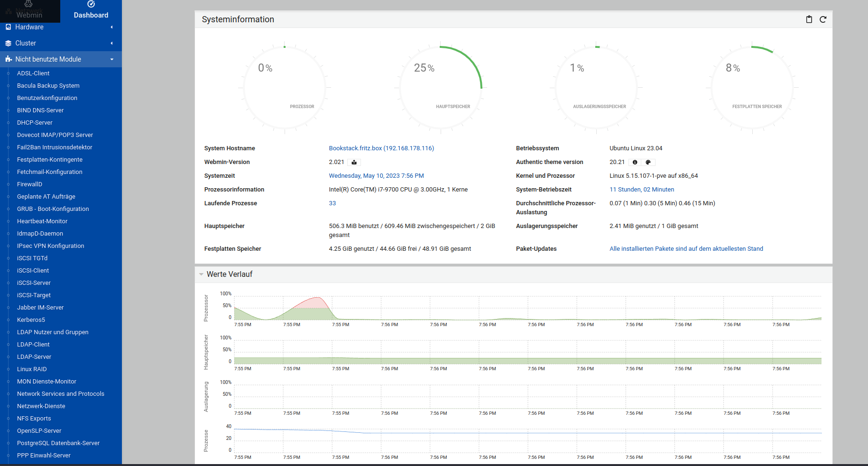868x466 pixels.
Task: Open iSCSI-Client module
Action: coord(33,271)
